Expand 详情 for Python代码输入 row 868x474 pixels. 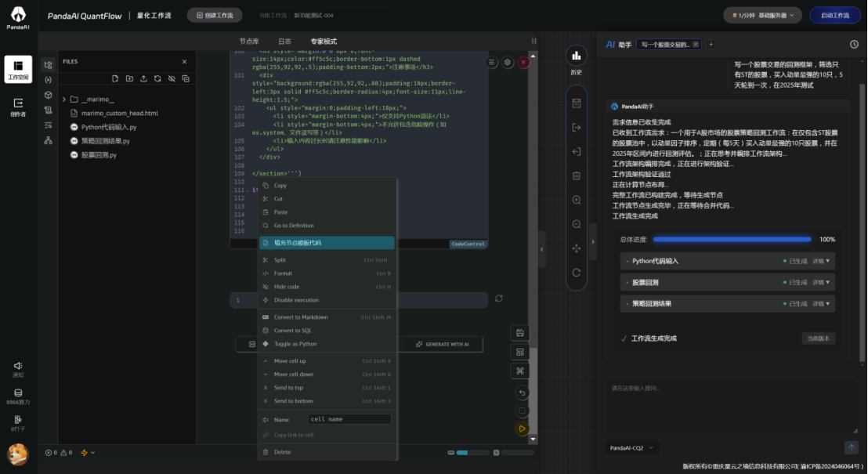pyautogui.click(x=821, y=261)
